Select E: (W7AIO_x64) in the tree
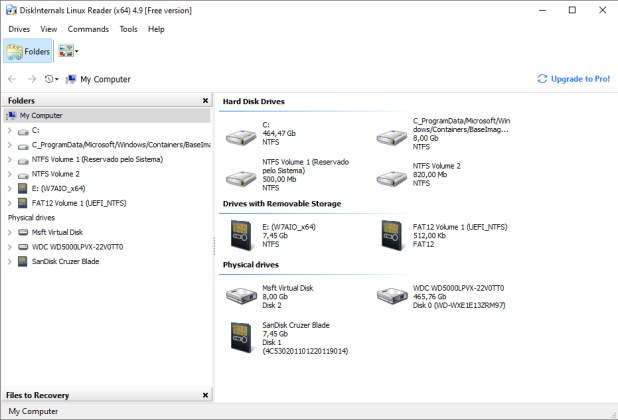Viewport: 618px width, 420px height. coord(58,188)
